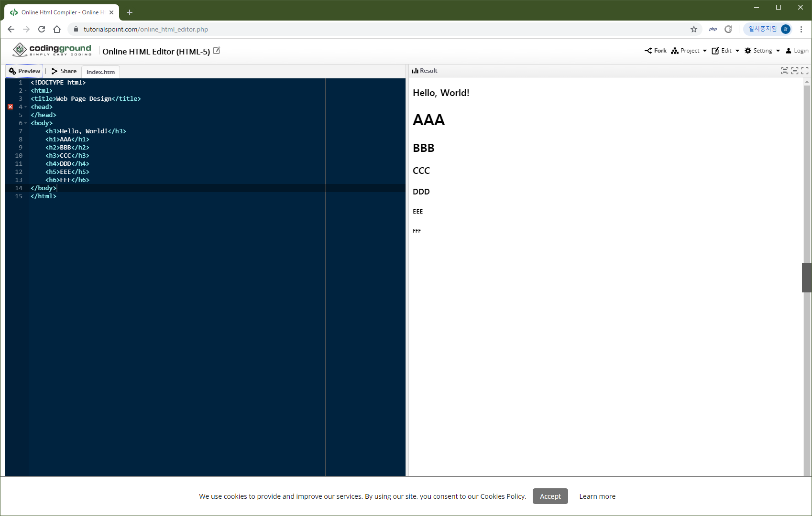Click the single-pane layout icon in Result panel
This screenshot has width=812, height=516.
(795, 71)
